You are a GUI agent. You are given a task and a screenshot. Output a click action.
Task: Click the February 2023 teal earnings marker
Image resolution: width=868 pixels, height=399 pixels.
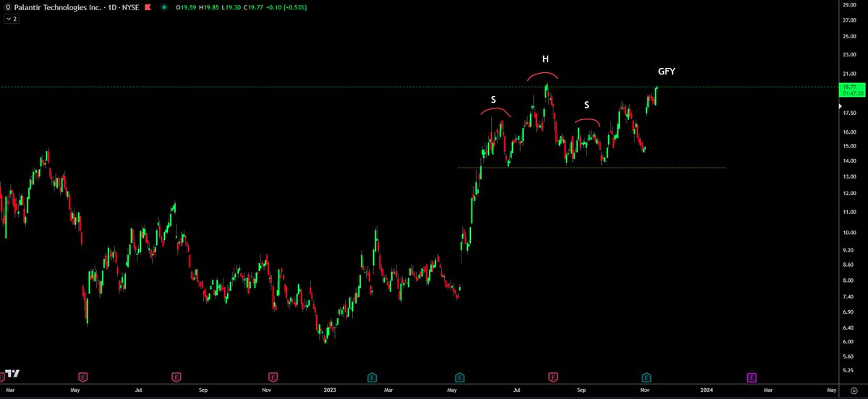[x=371, y=377]
